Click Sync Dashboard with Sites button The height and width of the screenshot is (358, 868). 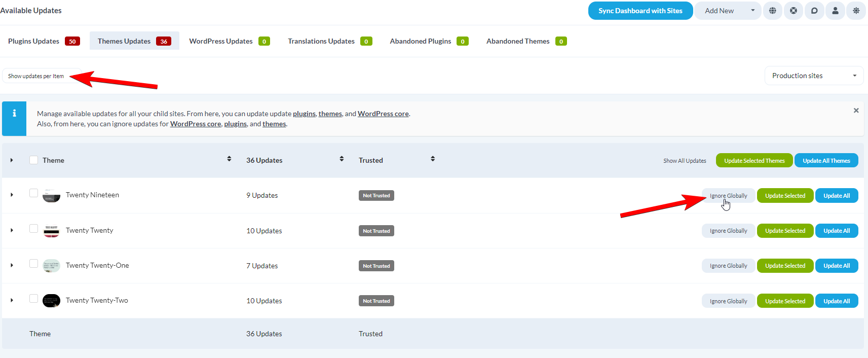point(640,11)
